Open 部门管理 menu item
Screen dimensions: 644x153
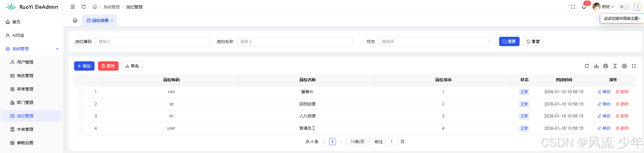(32, 102)
